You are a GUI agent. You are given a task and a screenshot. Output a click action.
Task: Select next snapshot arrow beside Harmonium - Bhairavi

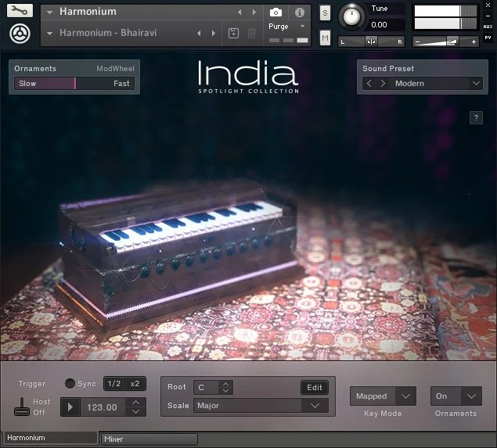pyautogui.click(x=214, y=33)
